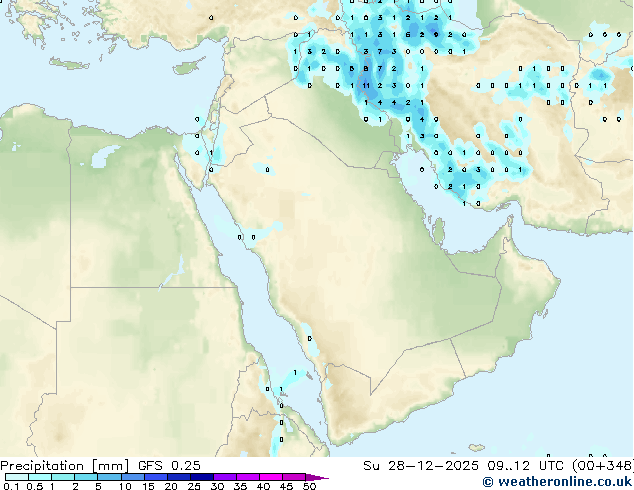Click the 'GFS 0.25' model label
Viewport: 634px width, 490px height.
[169, 466]
